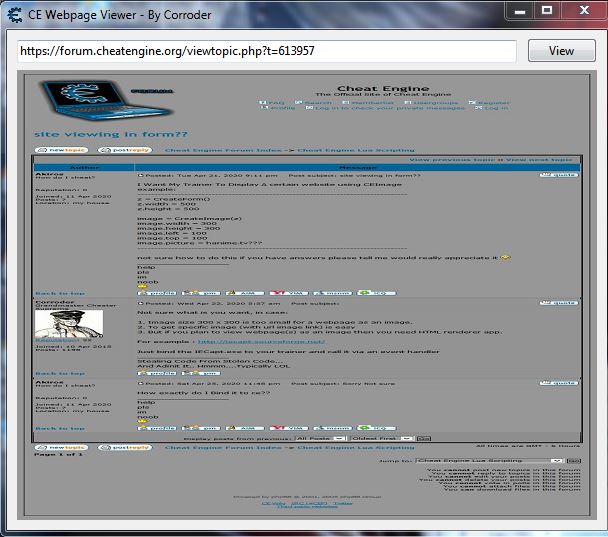The height and width of the screenshot is (537, 608).
Task: Open the 'Jump to' forum dropdown
Action: click(489, 461)
